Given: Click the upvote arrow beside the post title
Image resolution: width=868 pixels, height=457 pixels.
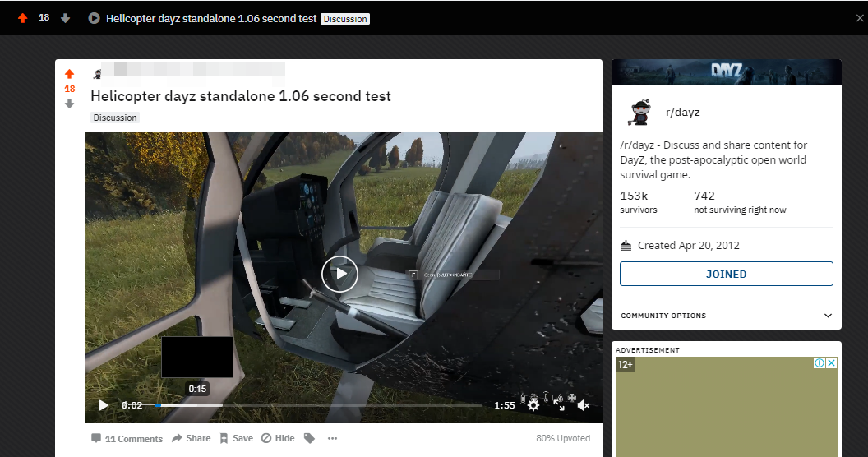Looking at the screenshot, I should click(x=69, y=74).
